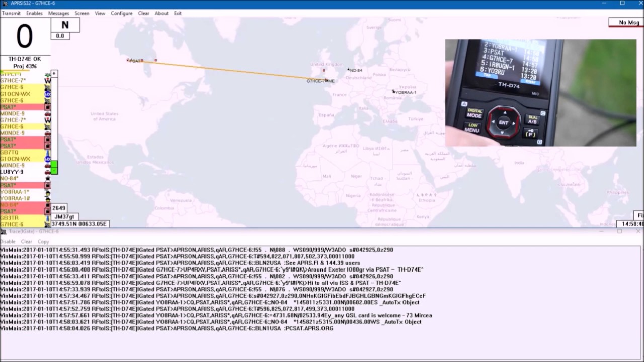Screen dimensions: 644x362
Task: Click the N heading indicator box
Action: click(65, 25)
